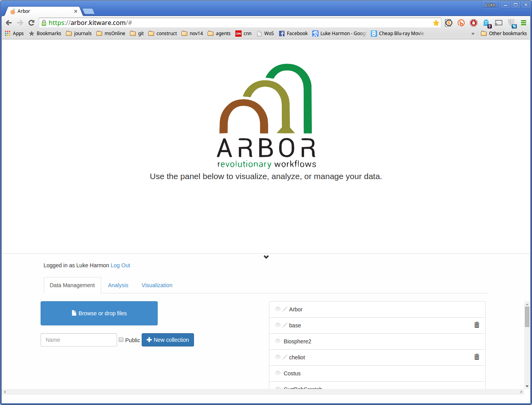The image size is (532, 405).
Task: Toggle visibility of the cheliot collection
Action: [278, 357]
